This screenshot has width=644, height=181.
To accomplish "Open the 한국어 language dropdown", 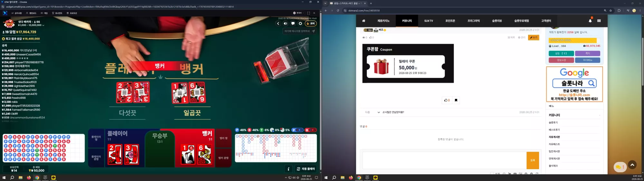I will pos(298,13).
